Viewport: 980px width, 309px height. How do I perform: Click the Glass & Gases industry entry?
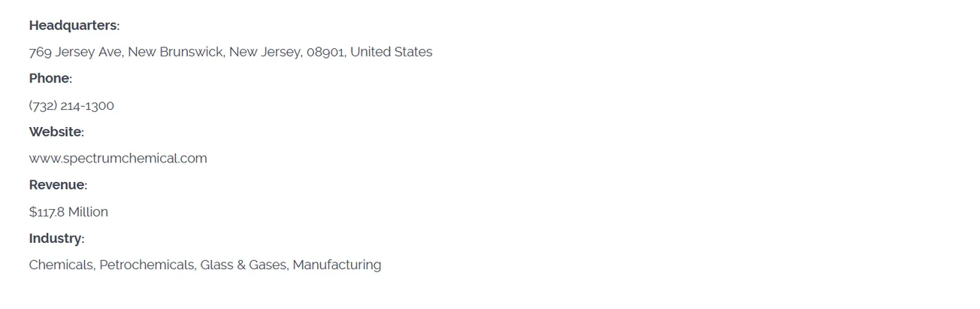click(x=243, y=265)
